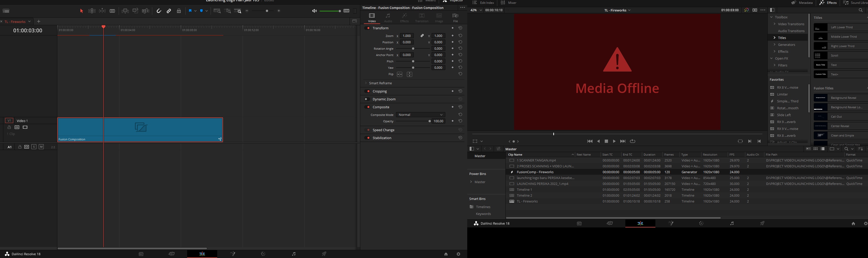Toggle the DIM audio button
This screenshot has width=868, height=258.
click(x=346, y=11)
